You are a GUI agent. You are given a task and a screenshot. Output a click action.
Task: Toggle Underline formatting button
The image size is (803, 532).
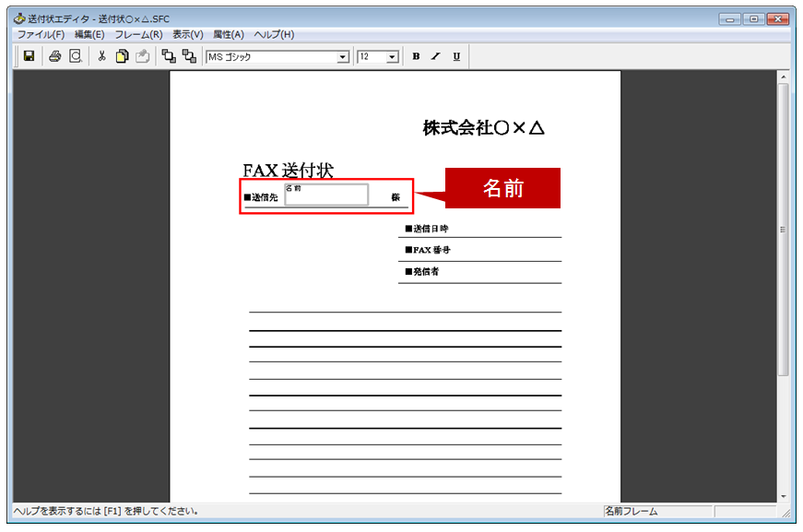tap(456, 56)
